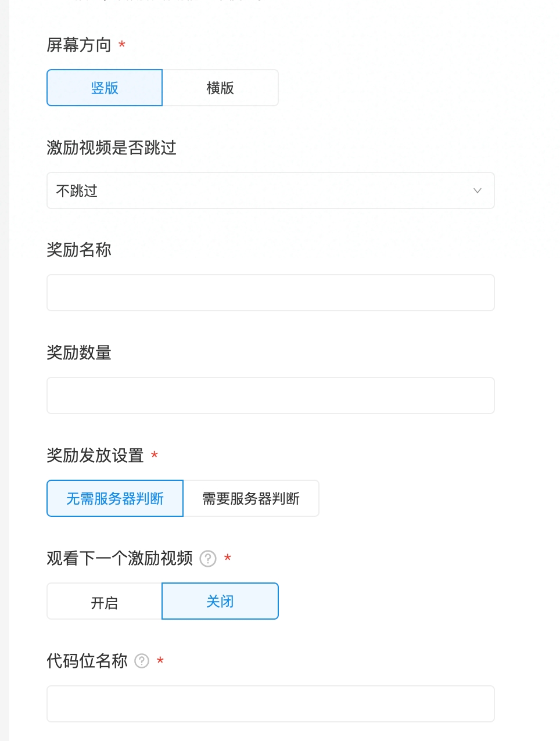Image resolution: width=560 pixels, height=741 pixels.
Task: Click the 奖励发放设置 label text
Action: [95, 455]
